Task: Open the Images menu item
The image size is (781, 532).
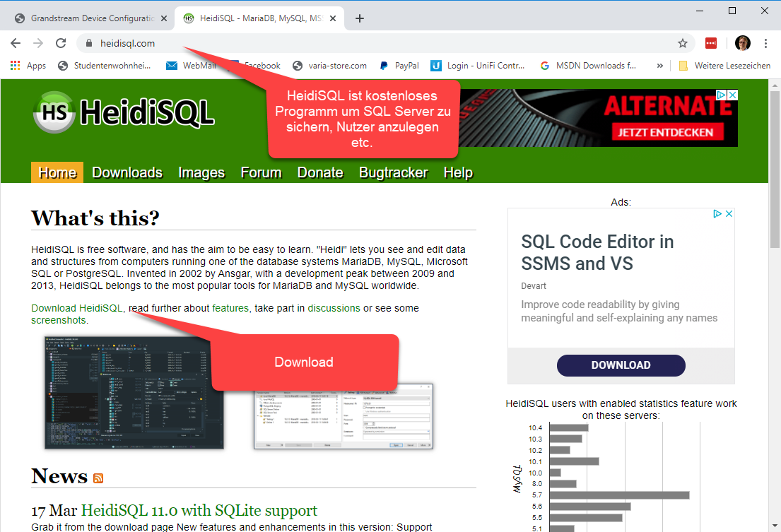Action: [201, 172]
